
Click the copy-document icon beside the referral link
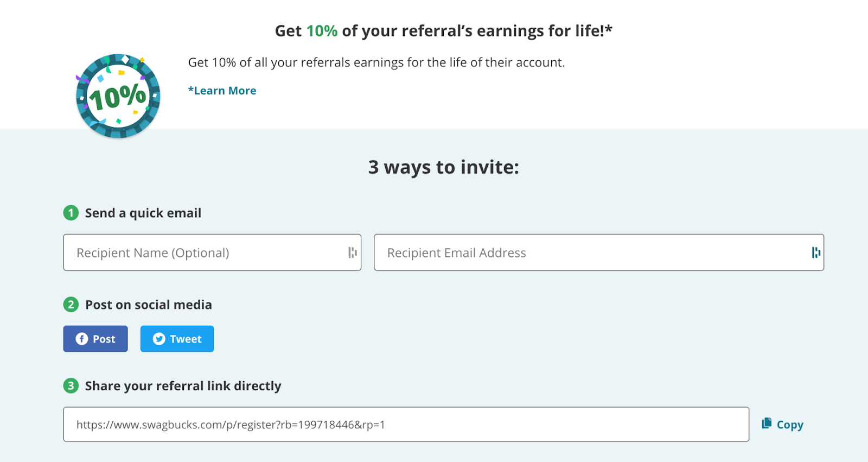point(765,424)
